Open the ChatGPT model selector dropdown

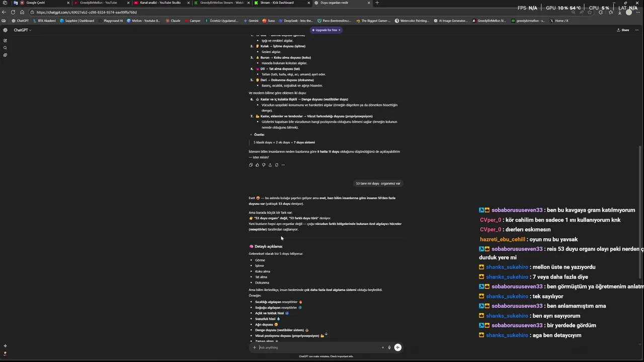click(x=23, y=30)
